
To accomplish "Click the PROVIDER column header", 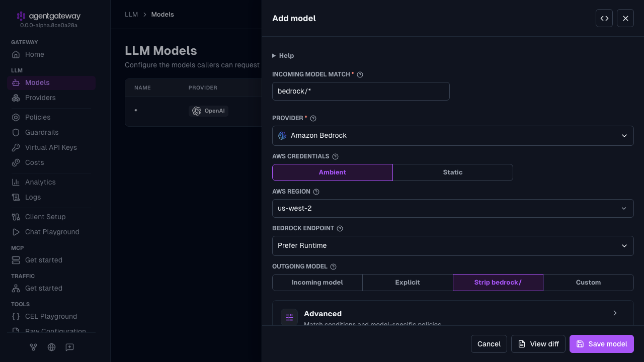I will tap(203, 87).
